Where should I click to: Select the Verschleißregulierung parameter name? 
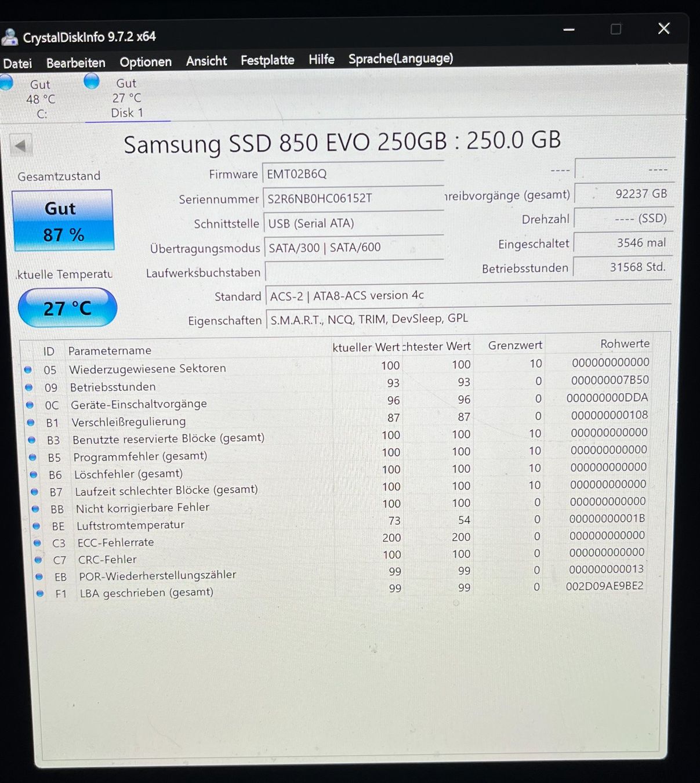tap(128, 422)
